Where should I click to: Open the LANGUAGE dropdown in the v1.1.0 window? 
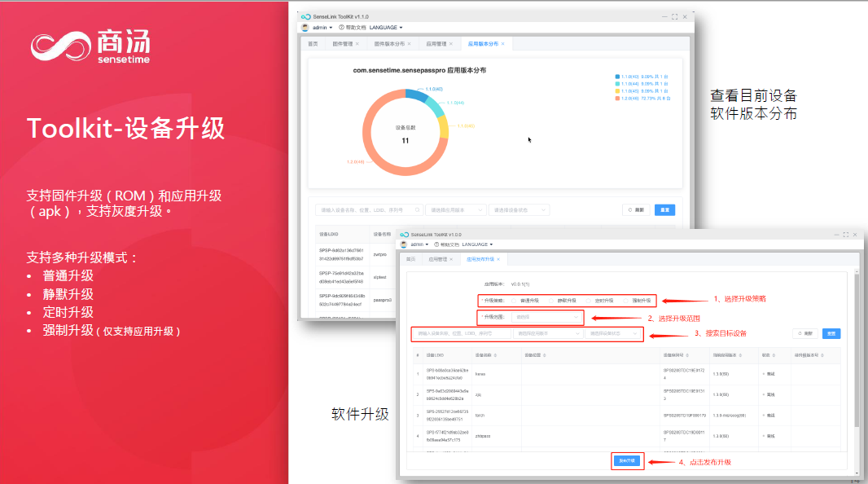(386, 27)
